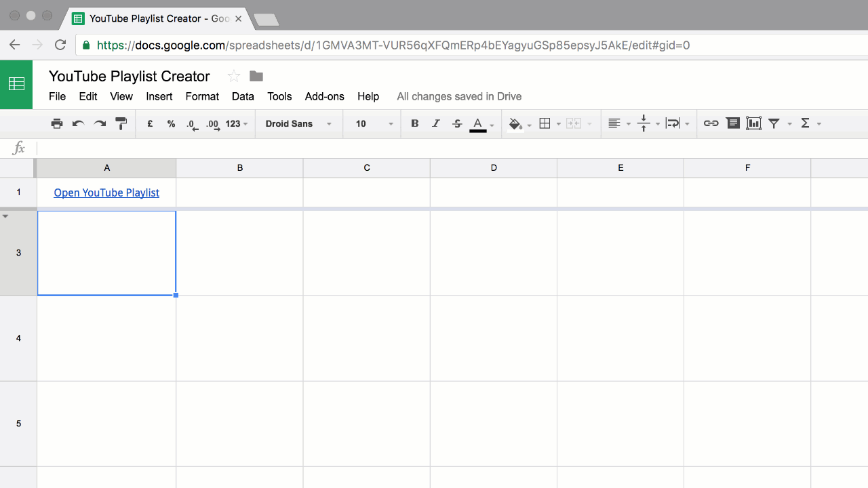Open the Insert menu
The width and height of the screenshot is (868, 488).
(x=159, y=96)
